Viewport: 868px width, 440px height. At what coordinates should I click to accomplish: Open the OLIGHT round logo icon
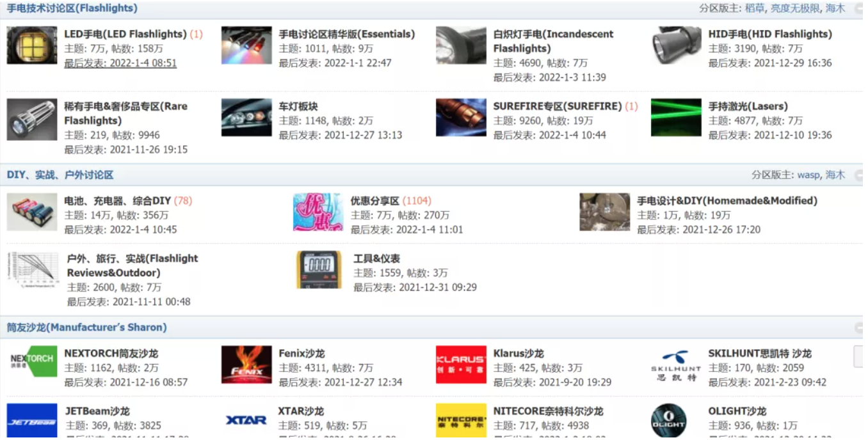tap(669, 421)
